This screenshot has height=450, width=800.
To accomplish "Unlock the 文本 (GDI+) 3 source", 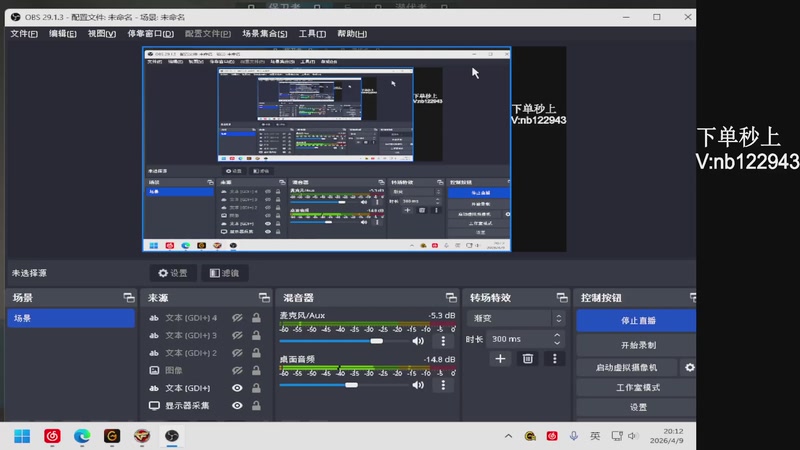I will [x=256, y=335].
